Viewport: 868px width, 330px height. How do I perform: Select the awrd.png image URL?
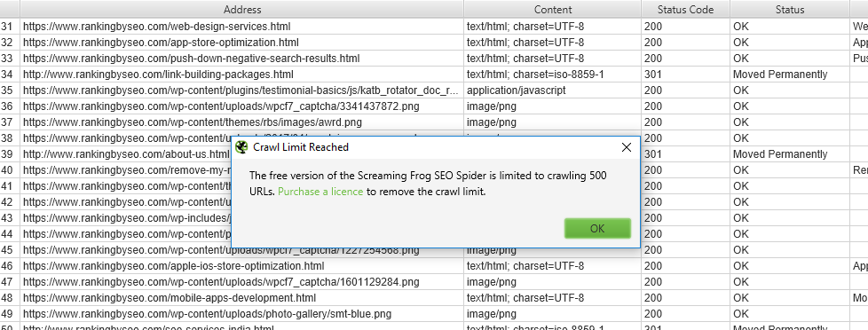pyautogui.click(x=193, y=122)
